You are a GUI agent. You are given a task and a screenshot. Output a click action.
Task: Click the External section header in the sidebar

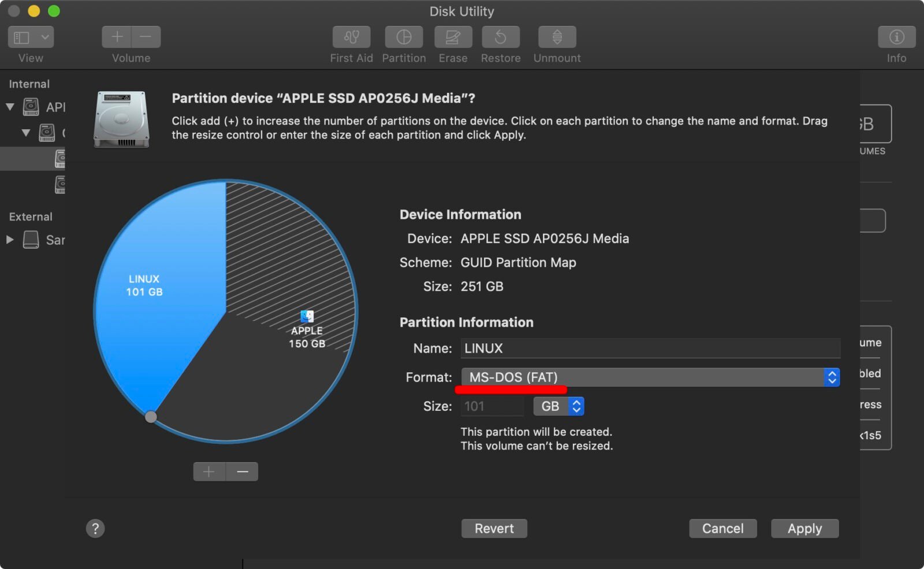pos(31,216)
